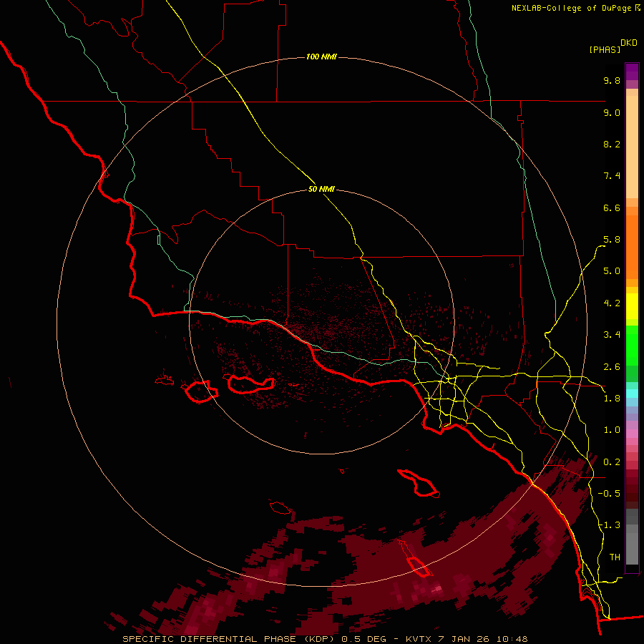Click the 5.8 value on color scale
The height and width of the screenshot is (644, 644).
coord(612,240)
